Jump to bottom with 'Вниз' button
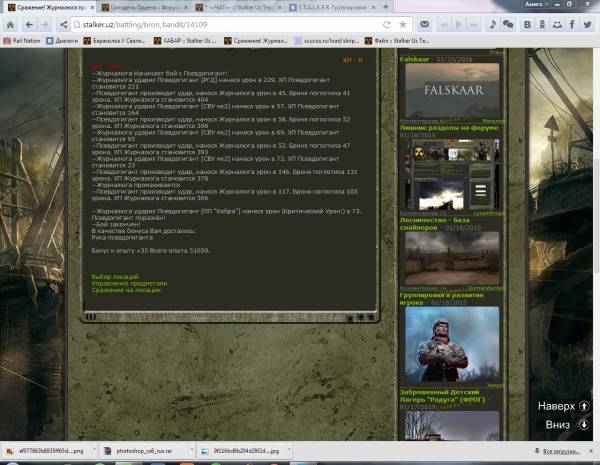Image resolution: width=600 pixels, height=465 pixels. pos(567,425)
